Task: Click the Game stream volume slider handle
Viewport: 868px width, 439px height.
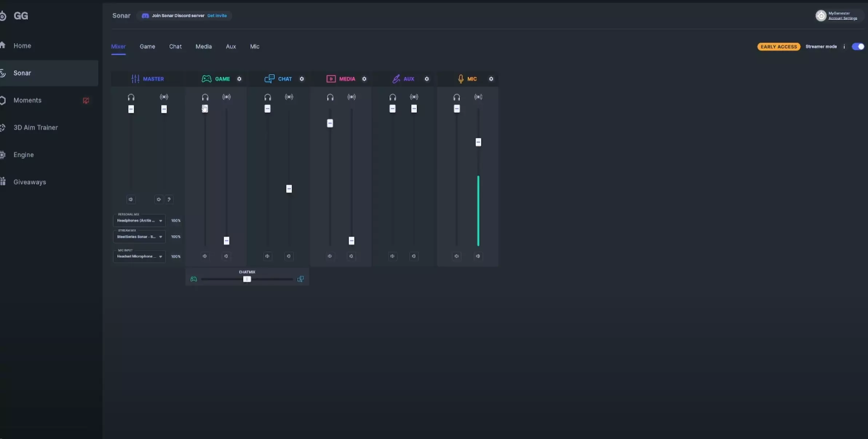Action: coord(226,241)
